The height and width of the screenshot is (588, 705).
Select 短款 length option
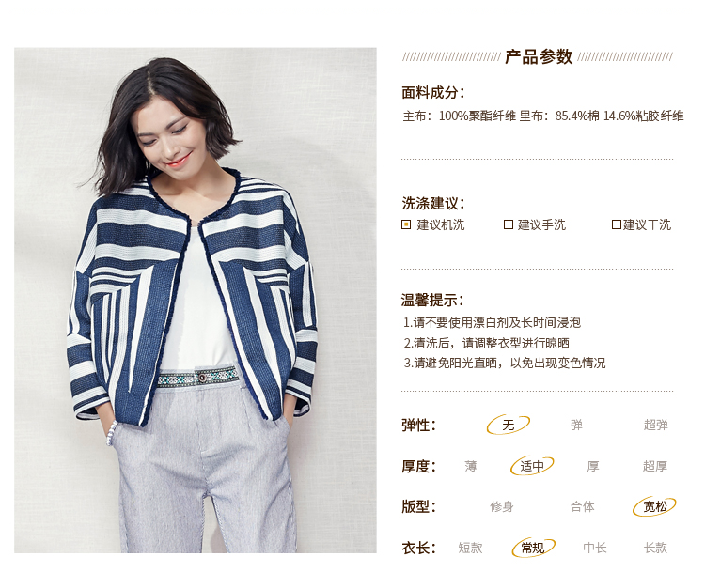(470, 548)
